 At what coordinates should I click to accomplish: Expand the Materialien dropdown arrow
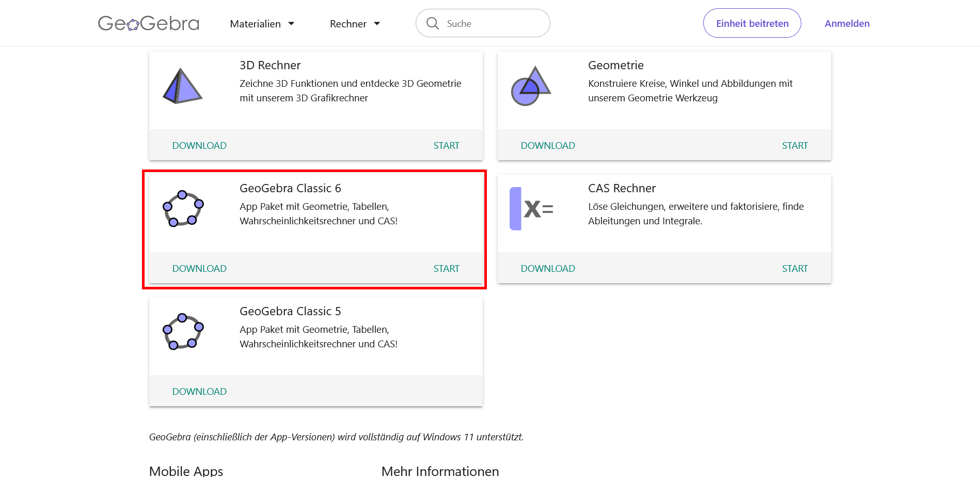tap(291, 24)
